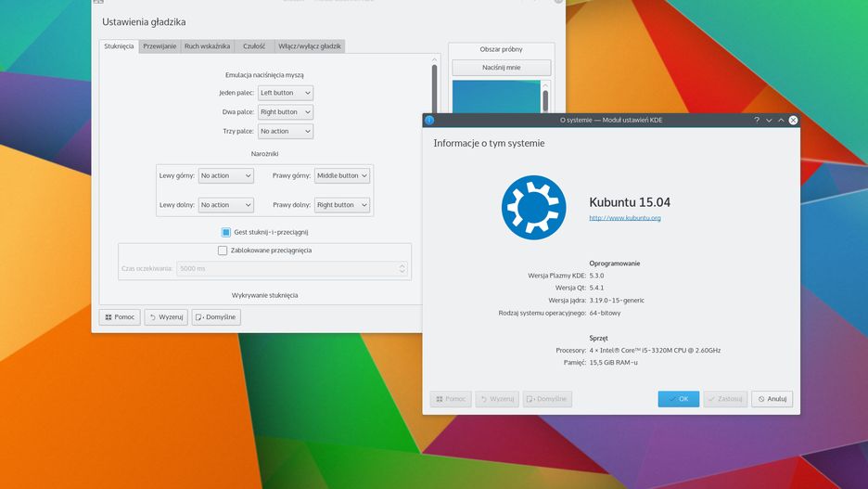The width and height of the screenshot is (868, 489).
Task: Click the Kubuntu gear logo
Action: click(x=533, y=208)
